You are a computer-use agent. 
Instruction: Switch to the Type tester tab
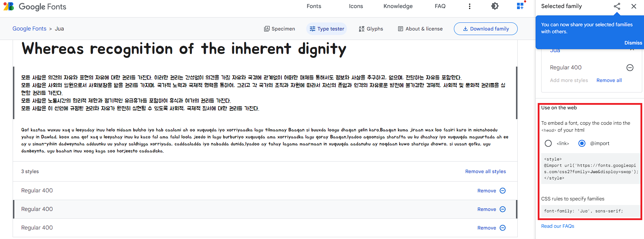click(327, 29)
